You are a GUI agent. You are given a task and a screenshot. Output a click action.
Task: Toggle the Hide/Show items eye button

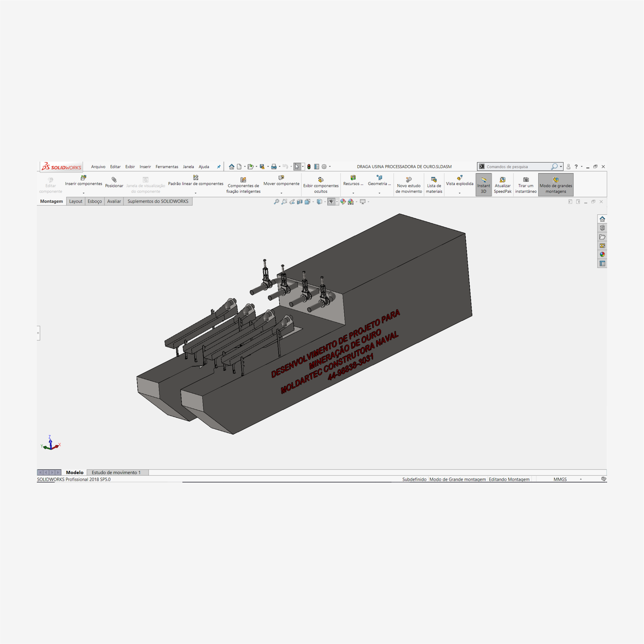coord(331,202)
